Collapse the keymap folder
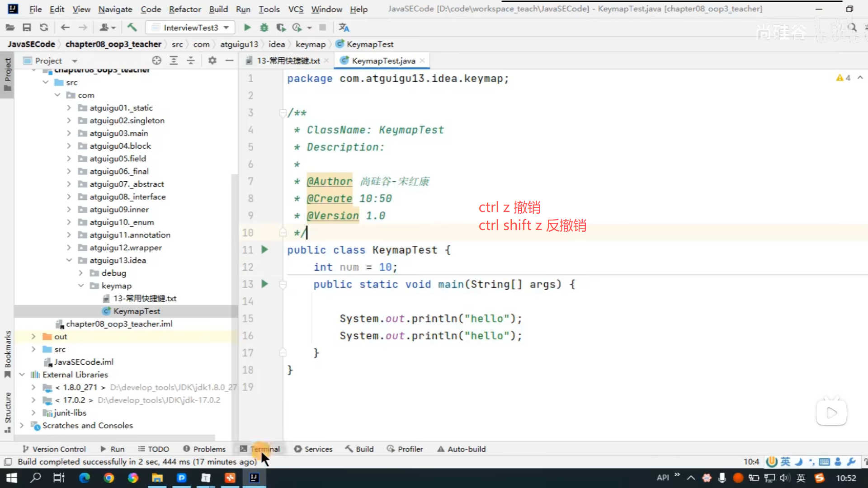Image resolution: width=868 pixels, height=488 pixels. point(81,286)
